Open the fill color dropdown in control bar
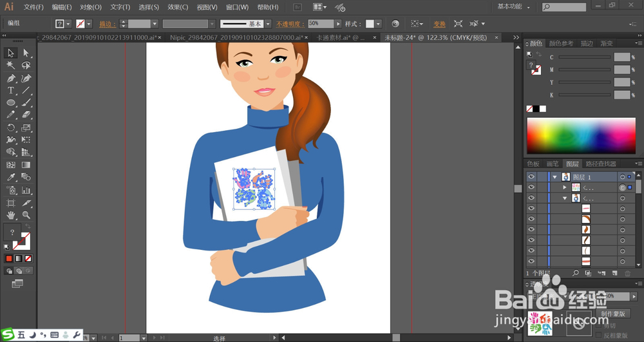This screenshot has width=644, height=342. point(68,24)
